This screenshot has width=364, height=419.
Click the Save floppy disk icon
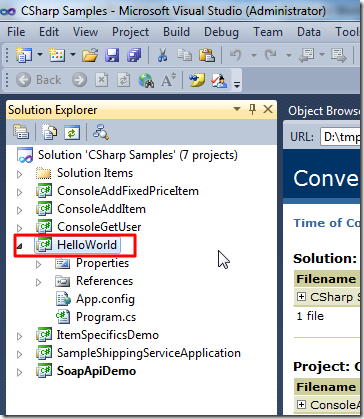(x=112, y=55)
